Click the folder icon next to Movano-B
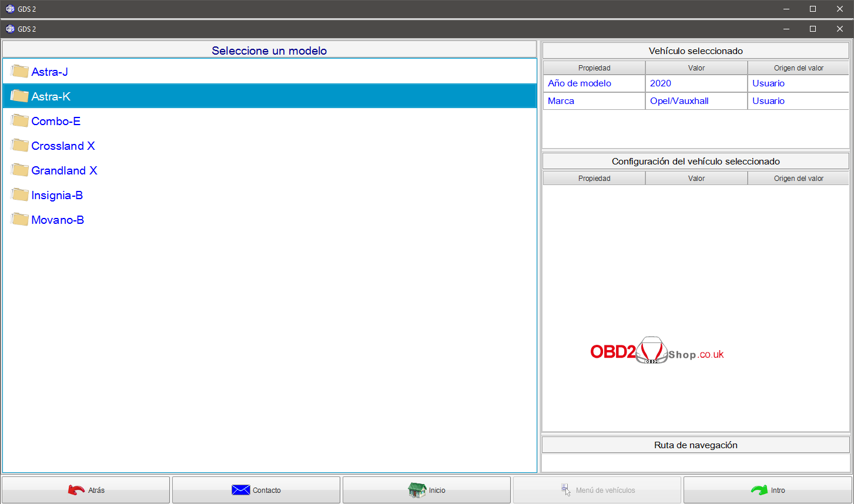Screen dimensions: 854x504 click(19, 220)
